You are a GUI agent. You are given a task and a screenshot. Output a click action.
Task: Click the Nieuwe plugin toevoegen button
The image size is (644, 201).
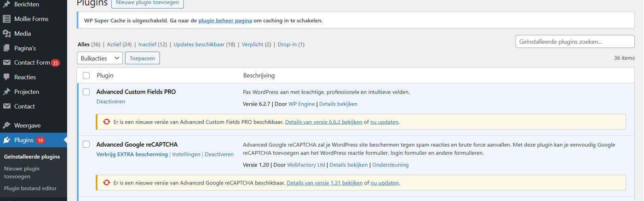pyautogui.click(x=148, y=3)
